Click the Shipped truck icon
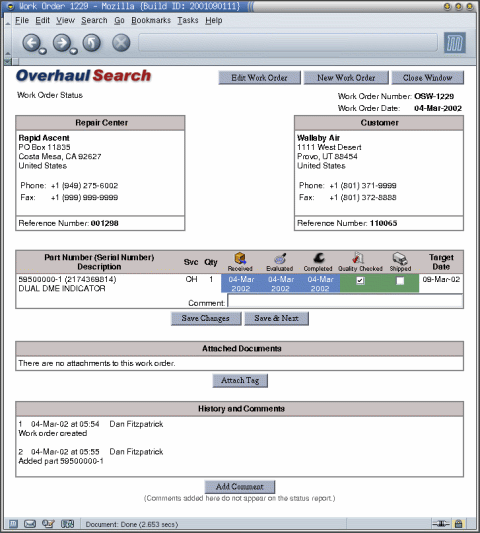 (400, 259)
